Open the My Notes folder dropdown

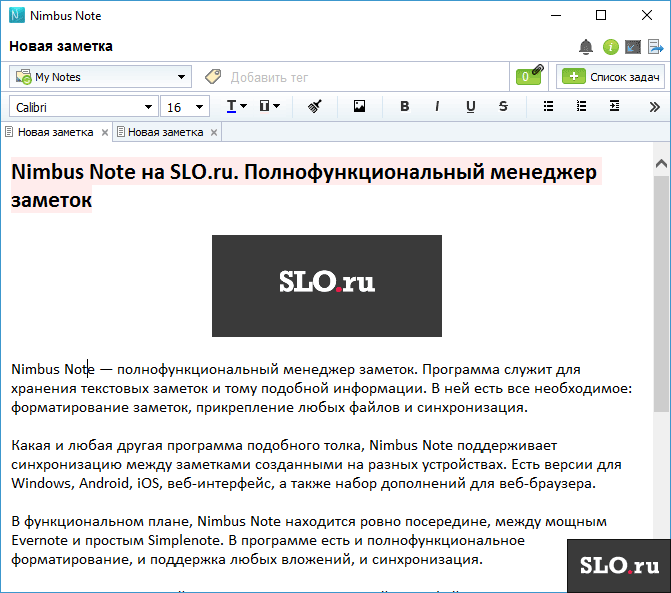100,77
